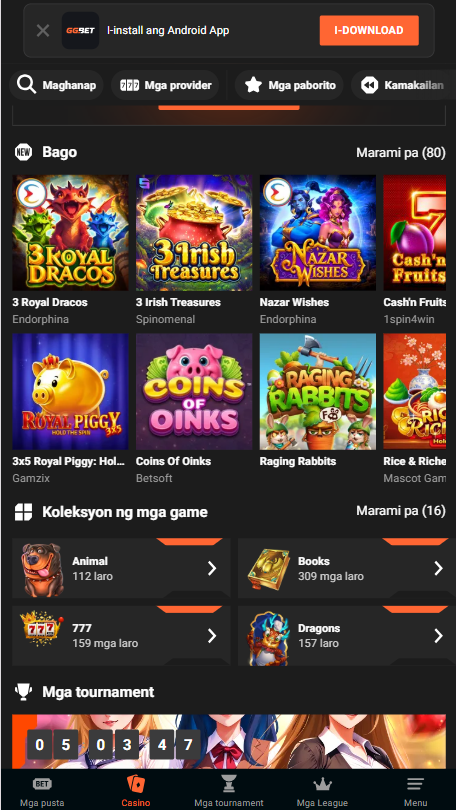This screenshot has width=457, height=810.
Task: Show favorites via Mga paborito star
Action: pyautogui.click(x=253, y=85)
